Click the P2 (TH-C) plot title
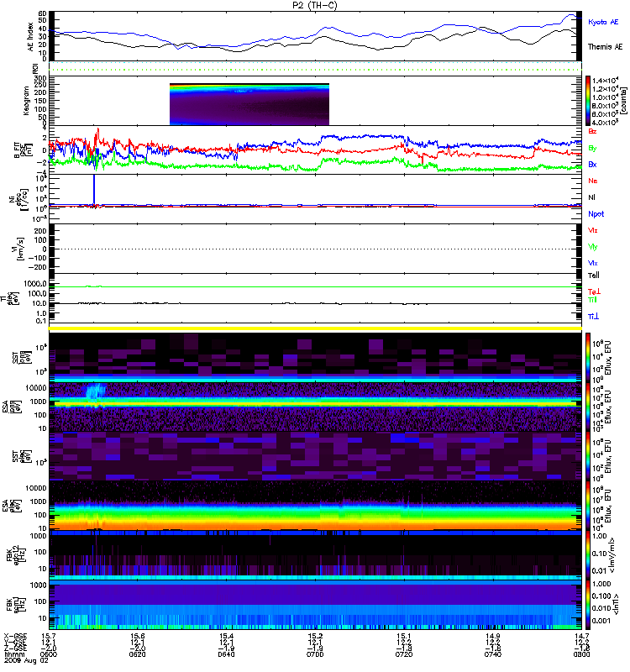The width and height of the screenshot is (630, 672). click(315, 5)
